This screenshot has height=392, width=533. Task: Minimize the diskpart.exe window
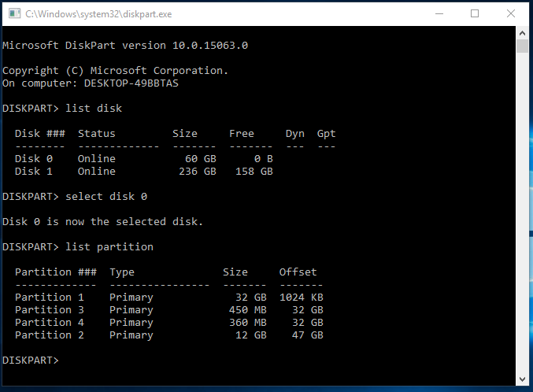coord(439,13)
